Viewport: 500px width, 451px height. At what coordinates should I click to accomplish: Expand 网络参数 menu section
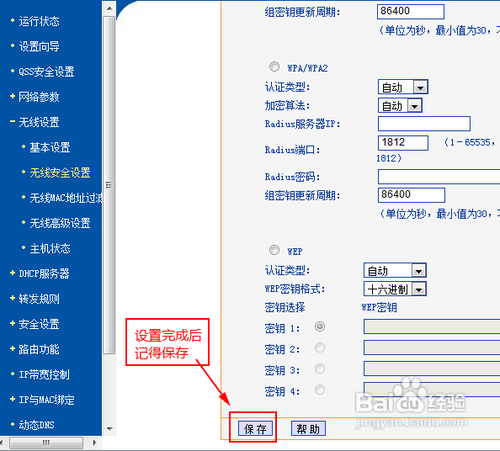tap(39, 97)
